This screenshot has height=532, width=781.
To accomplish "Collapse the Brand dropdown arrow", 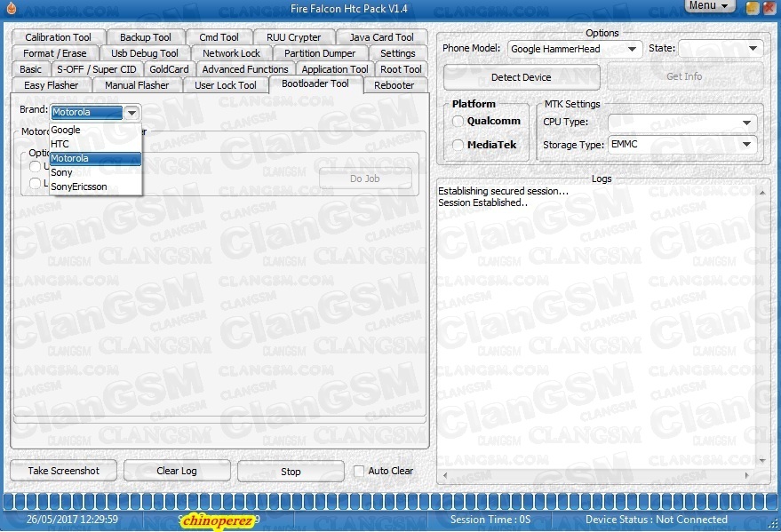I will coord(131,113).
